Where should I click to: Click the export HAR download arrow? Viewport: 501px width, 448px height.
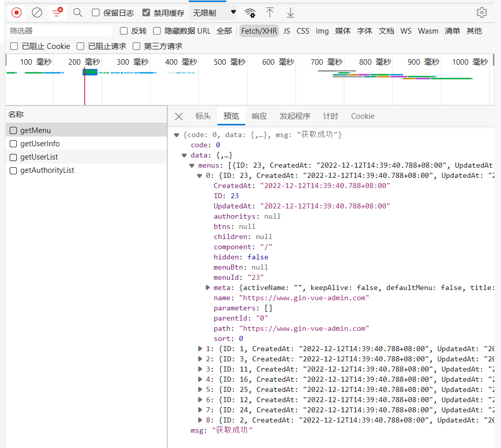[290, 13]
